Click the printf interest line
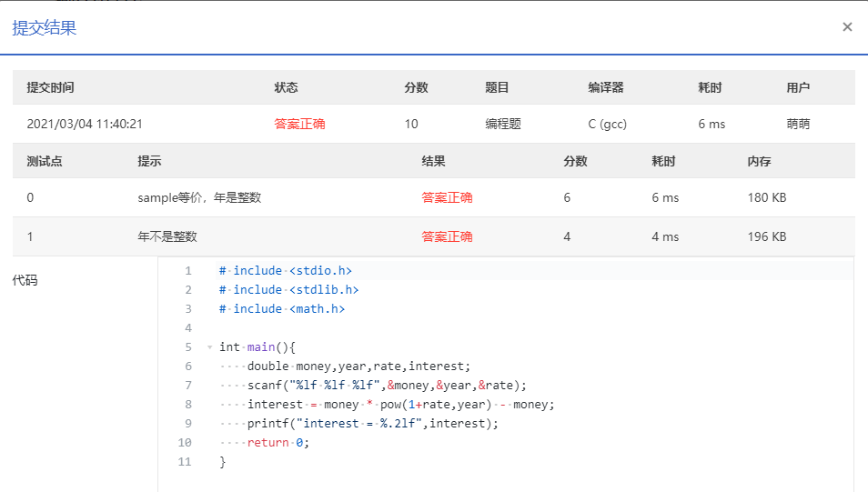Screen dimensions: 868x492 coord(372,424)
